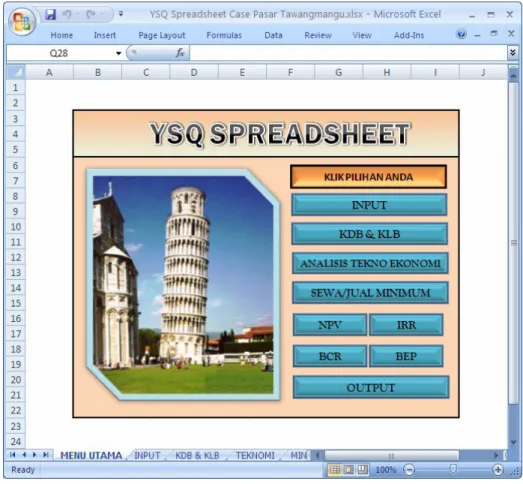
Task: Open the KDB & KLB button
Action: 370,234
